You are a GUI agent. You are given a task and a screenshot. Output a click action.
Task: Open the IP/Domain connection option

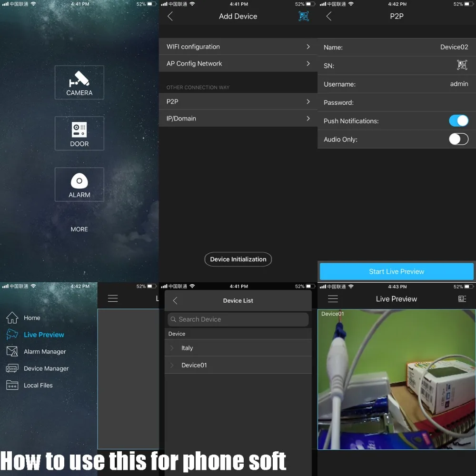[238, 119]
